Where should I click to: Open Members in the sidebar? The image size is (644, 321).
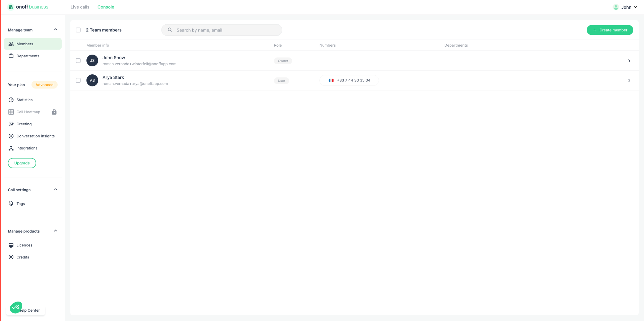click(33, 44)
